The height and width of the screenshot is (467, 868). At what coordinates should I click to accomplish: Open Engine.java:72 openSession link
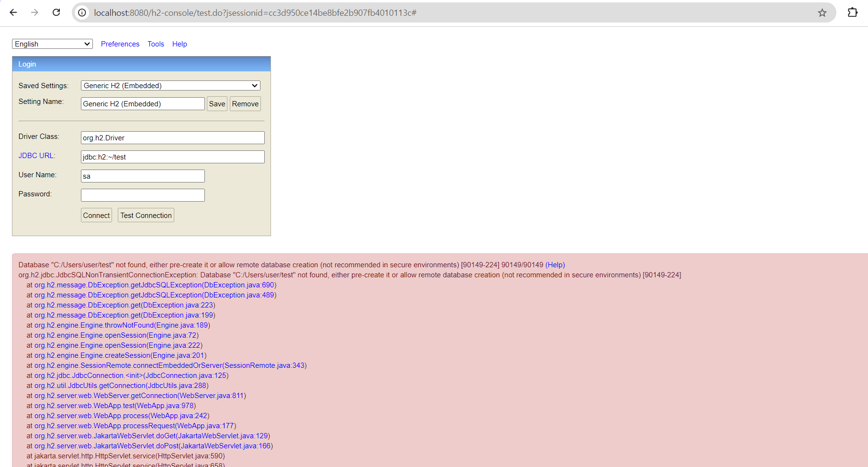pos(116,335)
